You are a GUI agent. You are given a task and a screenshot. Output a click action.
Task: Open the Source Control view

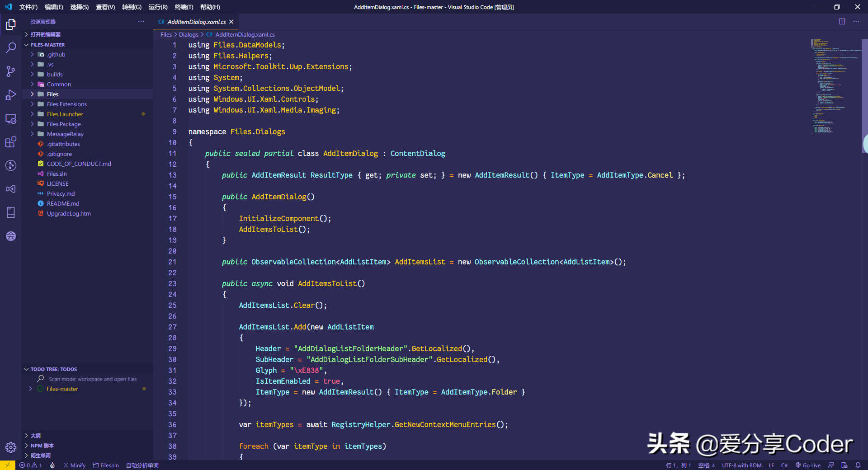pos(11,71)
